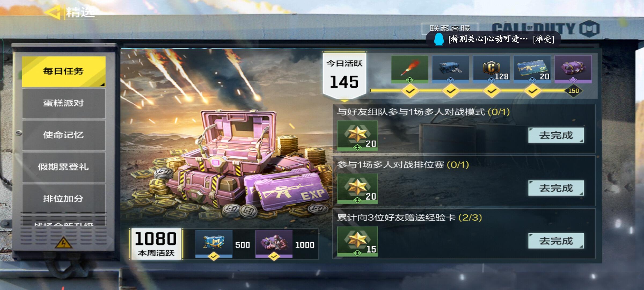Open the QQ message notification banner
The image size is (644, 290).
coord(493,39)
